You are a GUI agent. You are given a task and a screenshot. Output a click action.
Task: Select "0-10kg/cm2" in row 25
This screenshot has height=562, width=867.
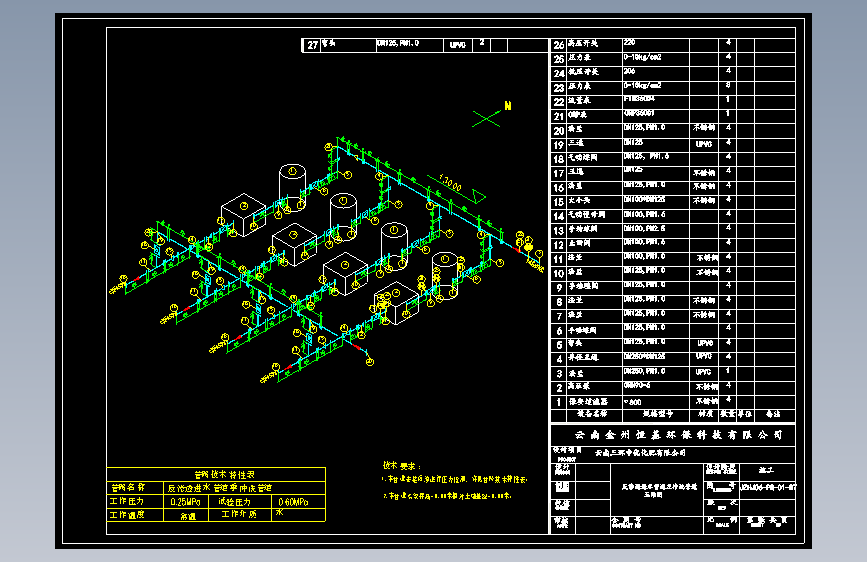(x=643, y=57)
